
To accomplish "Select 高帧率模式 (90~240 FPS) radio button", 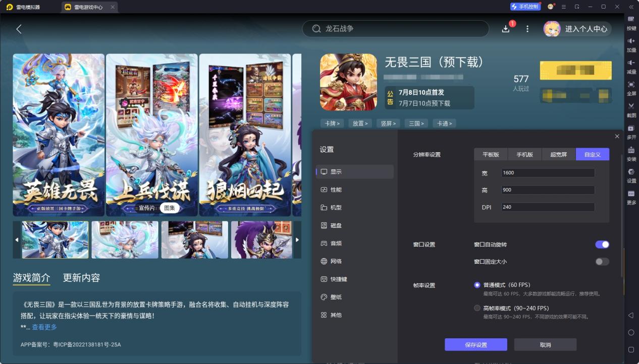I will click(x=477, y=308).
